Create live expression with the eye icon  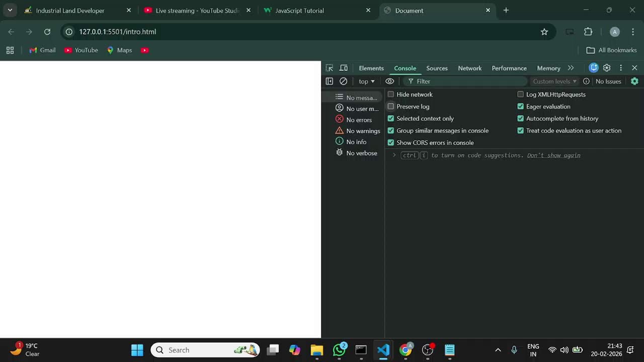390,81
